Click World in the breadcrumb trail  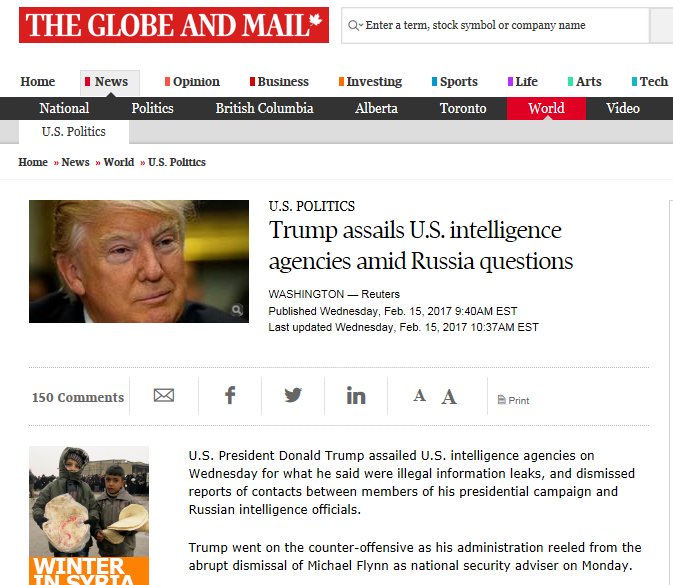[x=119, y=162]
